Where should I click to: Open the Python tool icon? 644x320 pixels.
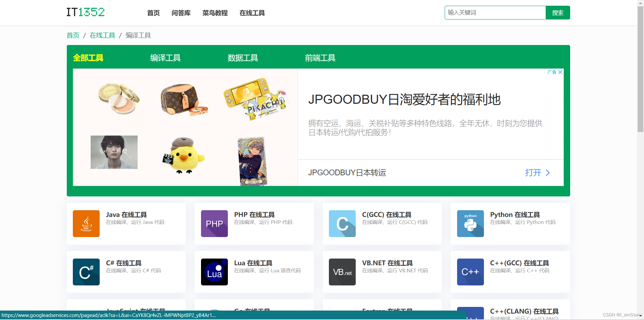(470, 224)
